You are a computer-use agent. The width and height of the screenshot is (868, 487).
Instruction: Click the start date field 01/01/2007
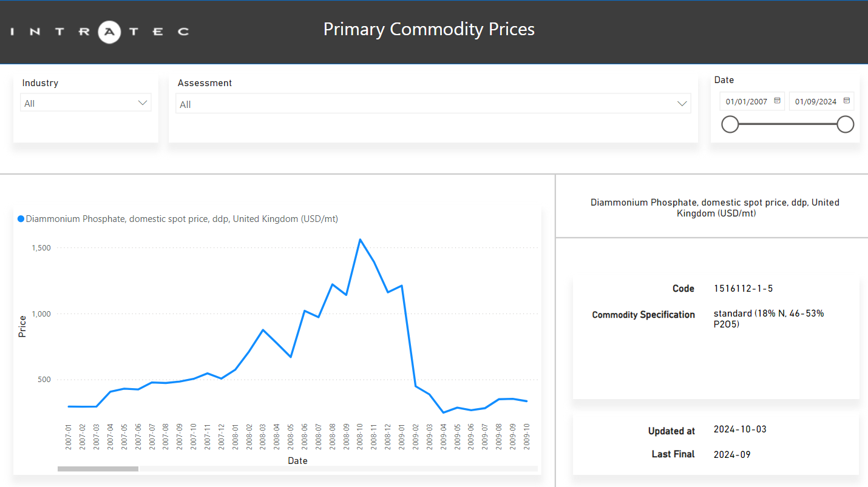pos(747,102)
